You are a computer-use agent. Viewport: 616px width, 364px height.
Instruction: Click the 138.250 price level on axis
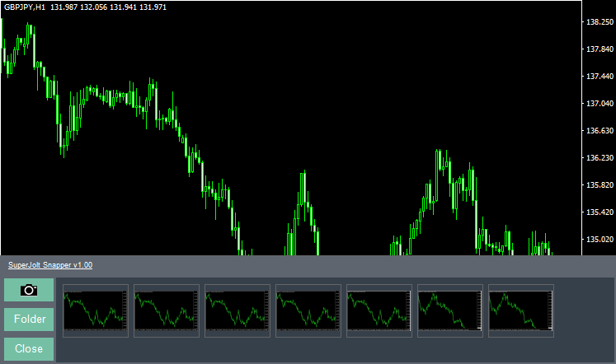[598, 22]
